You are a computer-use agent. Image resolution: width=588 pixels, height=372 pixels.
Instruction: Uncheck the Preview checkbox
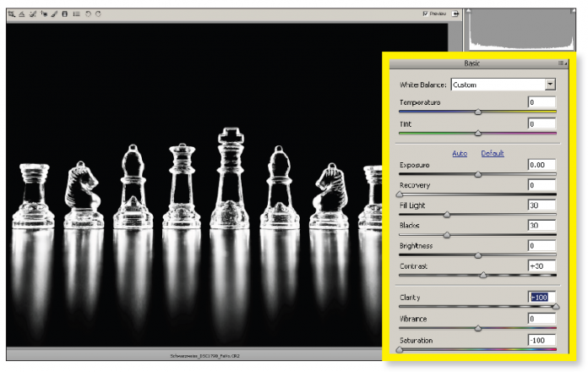point(425,14)
